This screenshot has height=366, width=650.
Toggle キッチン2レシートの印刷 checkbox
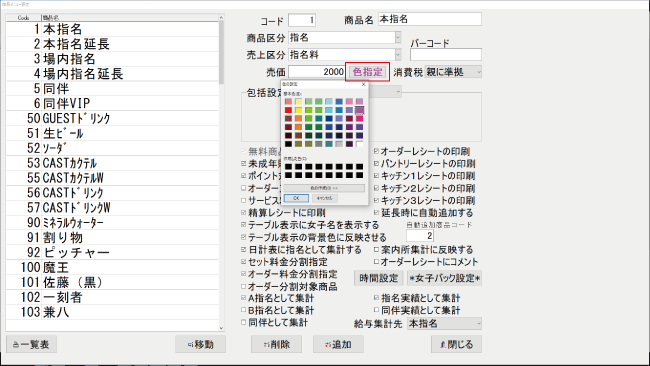(x=376, y=188)
